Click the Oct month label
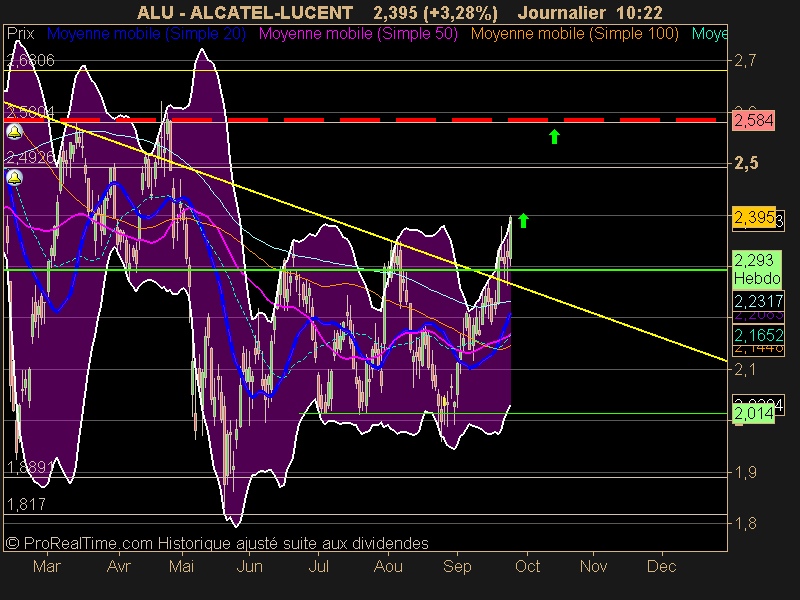Image resolution: width=800 pixels, height=600 pixels. coord(527,566)
